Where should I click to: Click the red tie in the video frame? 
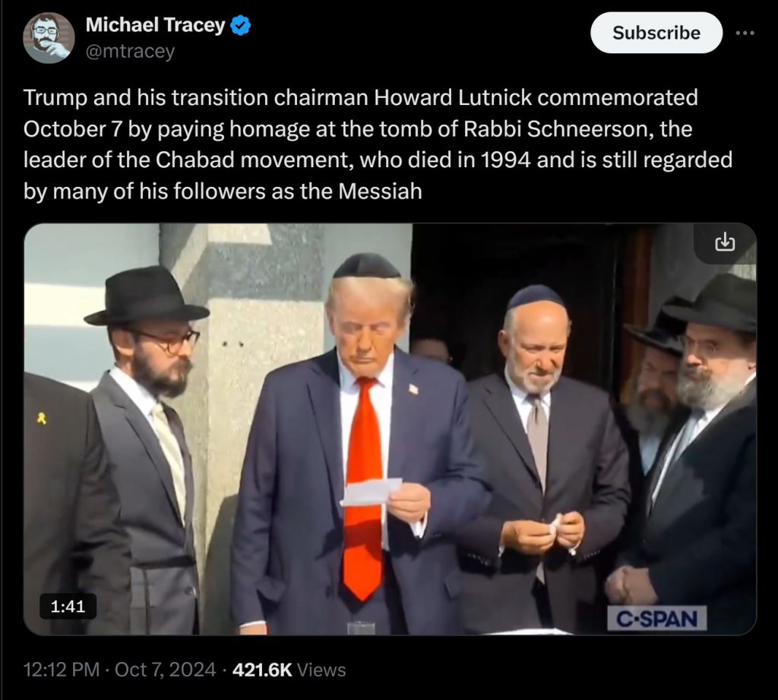point(364,489)
